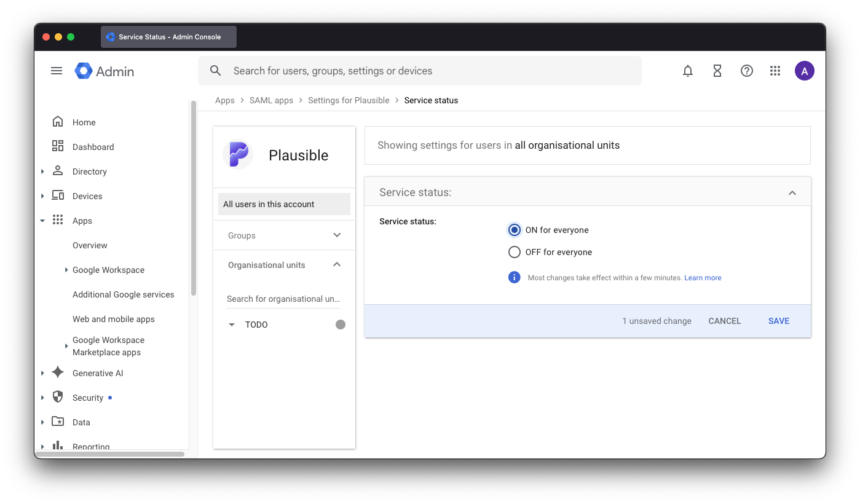The width and height of the screenshot is (860, 504).
Task: Open the Google apps grid
Action: pyautogui.click(x=775, y=71)
